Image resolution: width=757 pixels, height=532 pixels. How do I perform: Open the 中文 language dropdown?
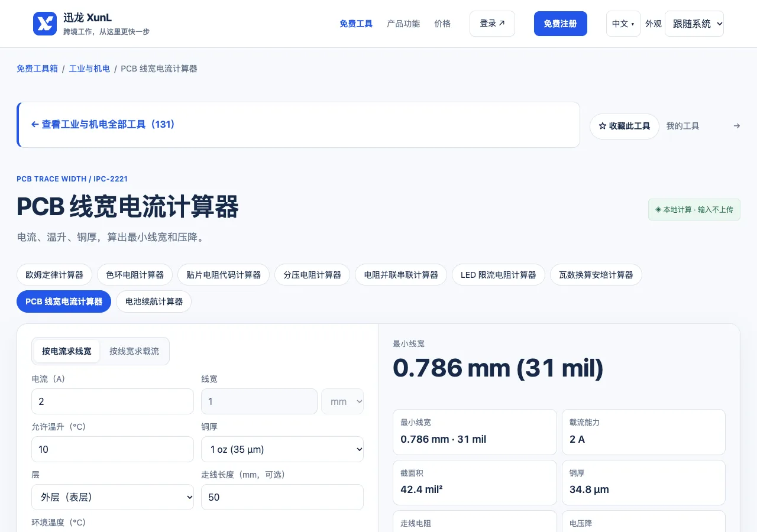(623, 24)
